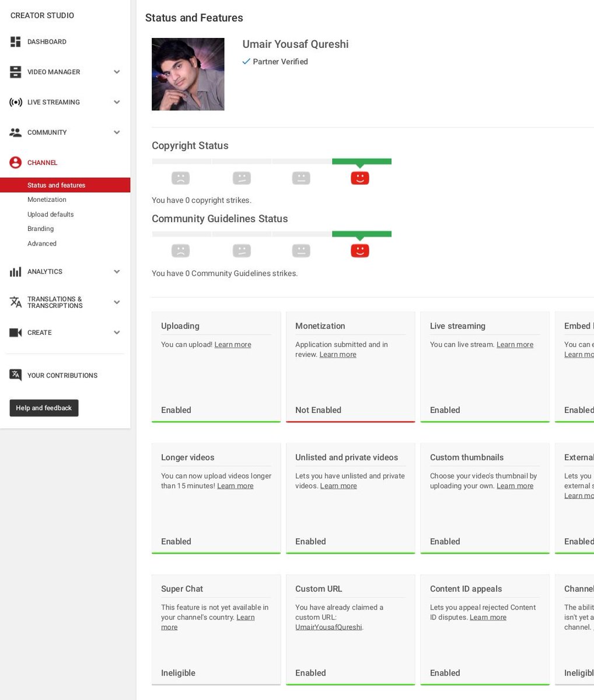Open Learn more link in Custom thumbnails card

[515, 486]
